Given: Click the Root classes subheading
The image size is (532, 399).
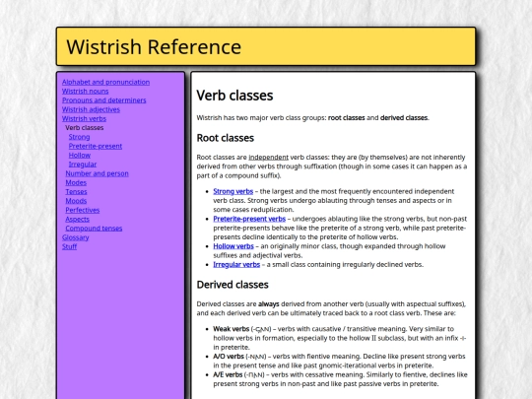Looking at the screenshot, I should (x=226, y=138).
